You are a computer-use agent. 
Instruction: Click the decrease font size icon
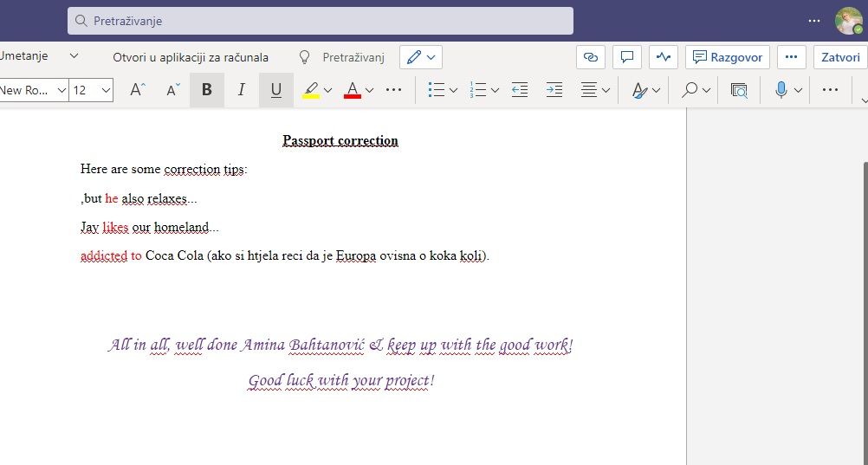[x=173, y=90]
